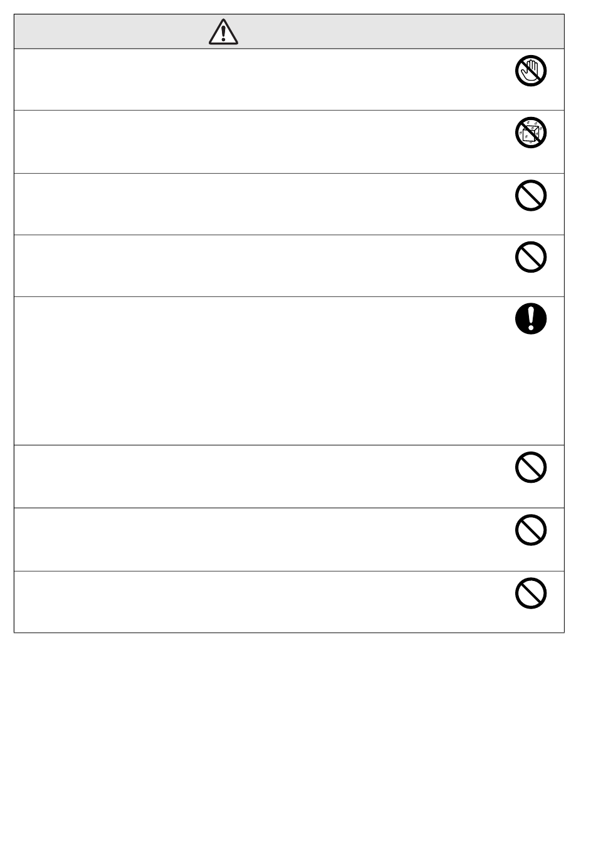Click the do-not-wet box prohibition icon
Screen dimensions: 594x868
(x=531, y=133)
